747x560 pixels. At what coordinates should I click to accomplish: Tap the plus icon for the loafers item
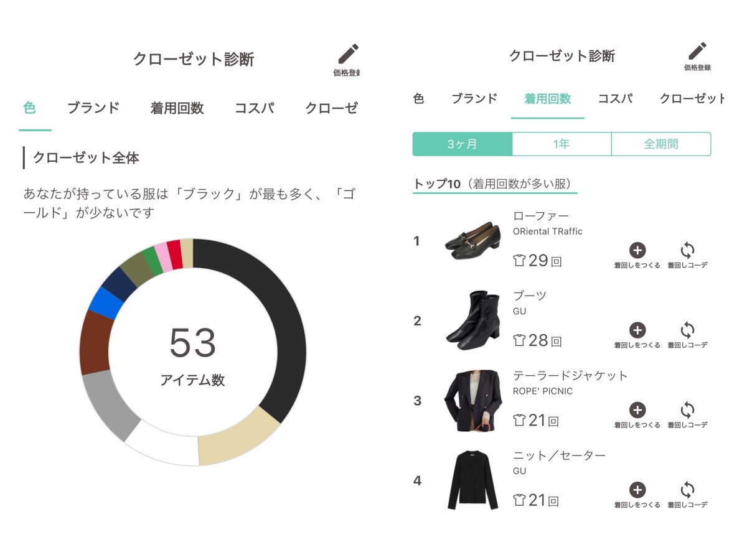[x=637, y=251]
